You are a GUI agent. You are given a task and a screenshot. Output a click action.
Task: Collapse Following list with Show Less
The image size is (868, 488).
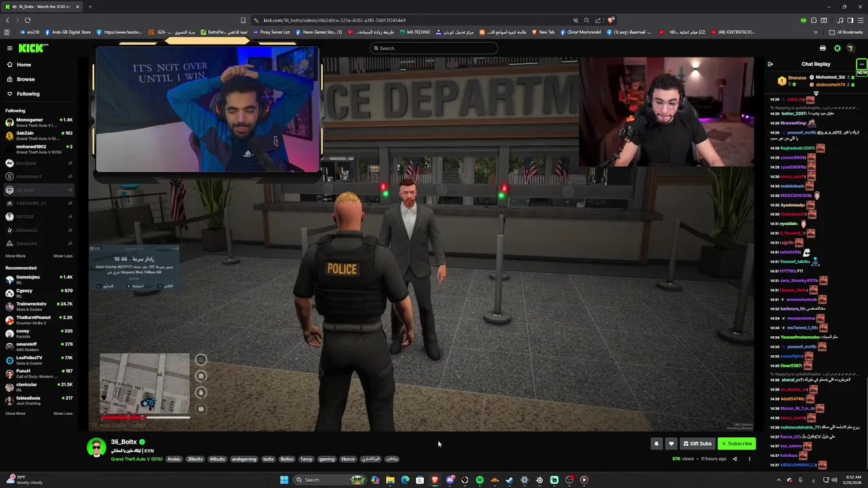(x=62, y=256)
